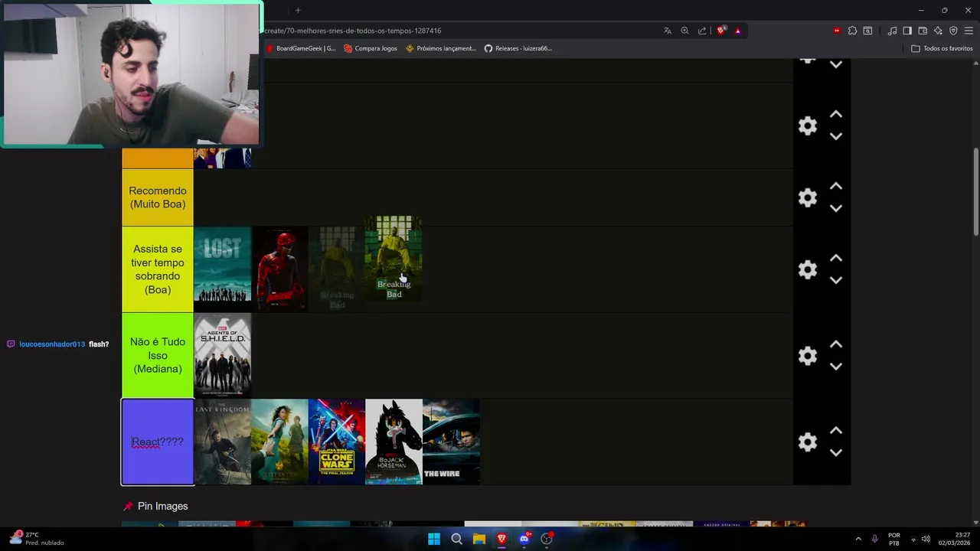
Task: Open Próximos lançamentos bookmark
Action: click(441, 48)
